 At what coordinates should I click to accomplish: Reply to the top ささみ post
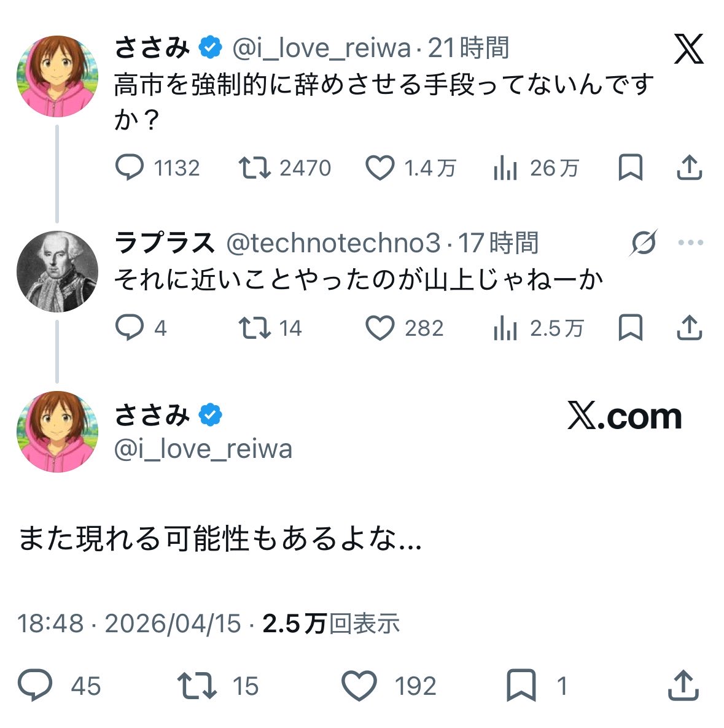tap(130, 168)
